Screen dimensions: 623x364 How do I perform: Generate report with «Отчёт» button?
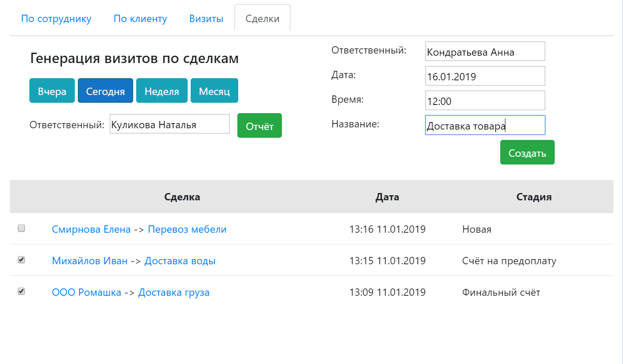click(x=259, y=126)
